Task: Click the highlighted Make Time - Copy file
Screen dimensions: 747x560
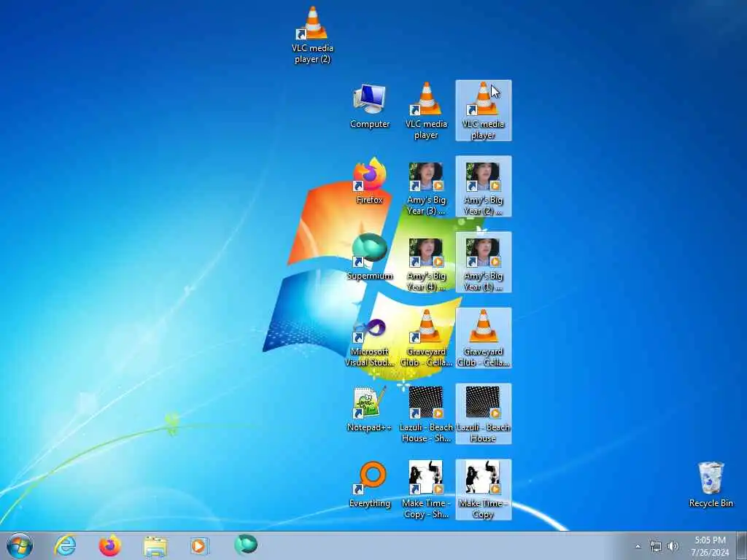Action: click(x=483, y=489)
